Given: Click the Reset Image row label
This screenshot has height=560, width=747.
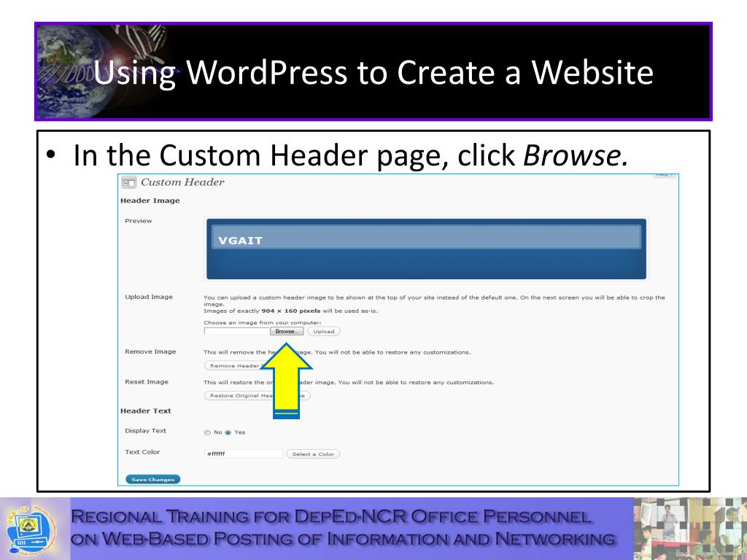Looking at the screenshot, I should click(x=147, y=382).
